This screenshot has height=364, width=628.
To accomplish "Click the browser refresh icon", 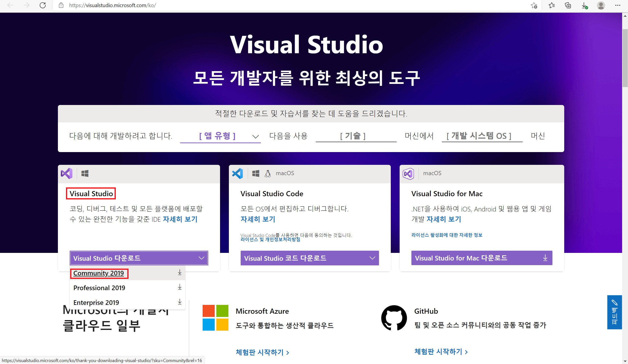I will 43,5.
